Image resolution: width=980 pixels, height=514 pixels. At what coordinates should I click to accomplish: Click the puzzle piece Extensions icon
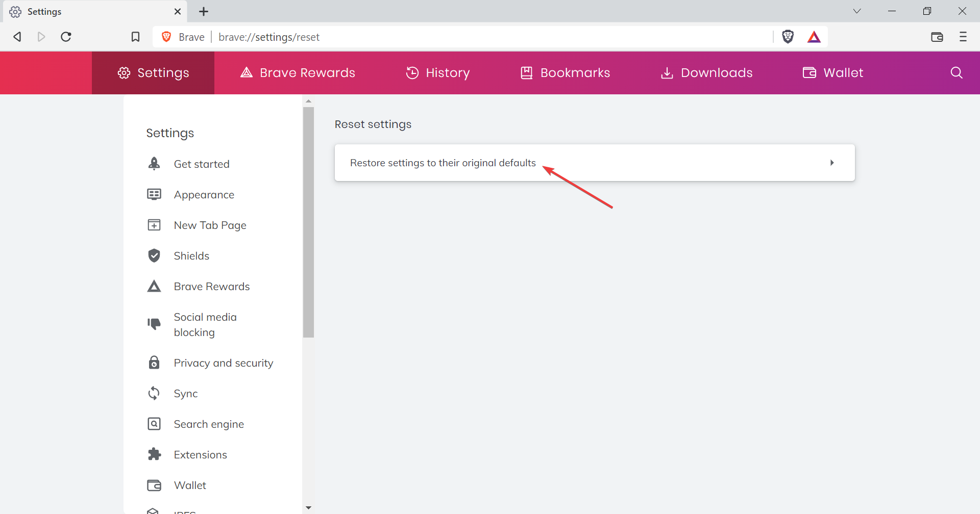click(x=154, y=454)
